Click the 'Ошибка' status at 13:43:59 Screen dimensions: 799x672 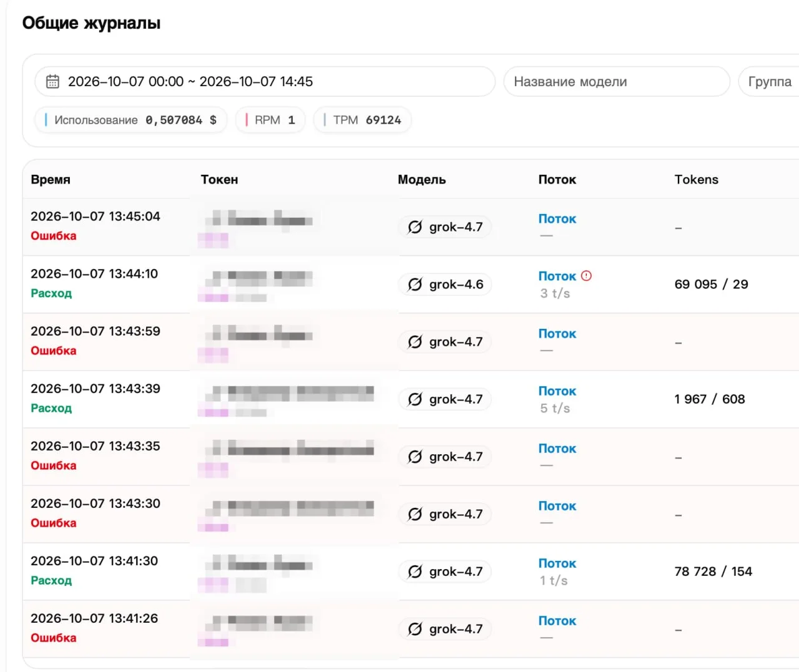[x=54, y=351]
